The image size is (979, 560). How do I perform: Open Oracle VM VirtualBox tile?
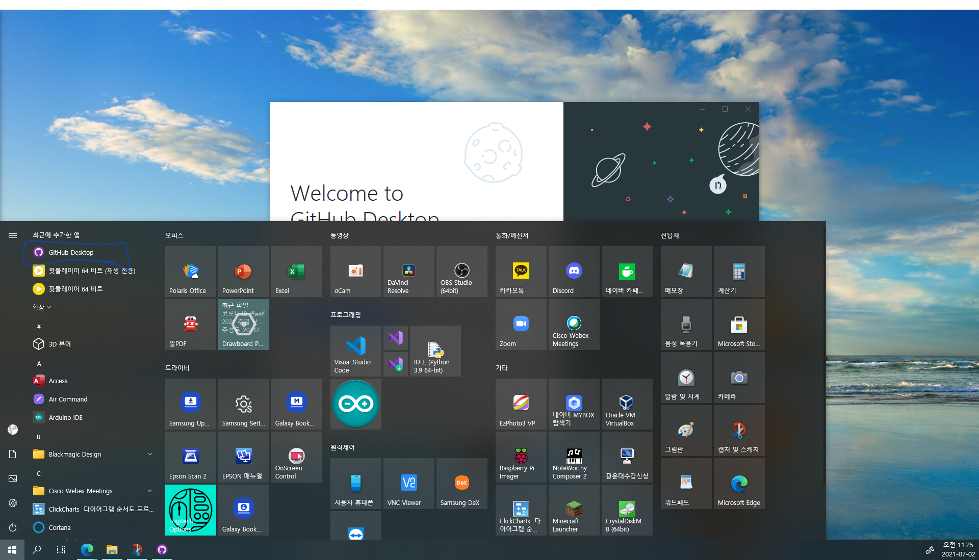[627, 404]
